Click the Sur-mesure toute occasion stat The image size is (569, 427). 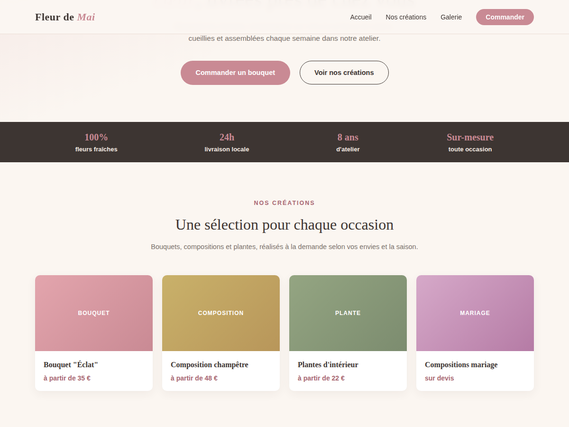(470, 142)
